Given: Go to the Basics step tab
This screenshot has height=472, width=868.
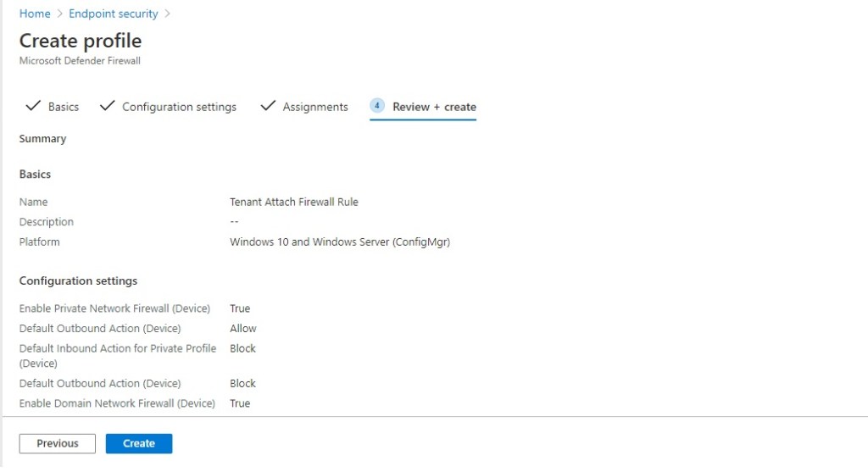Looking at the screenshot, I should 63,107.
